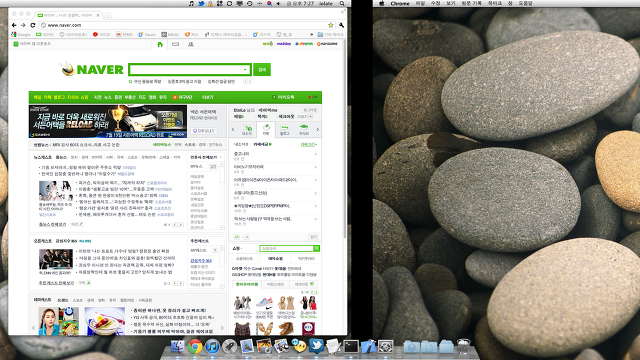Image resolution: width=640 pixels, height=360 pixels.
Task: Open iPhoto from the Dock
Action: pos(264,347)
